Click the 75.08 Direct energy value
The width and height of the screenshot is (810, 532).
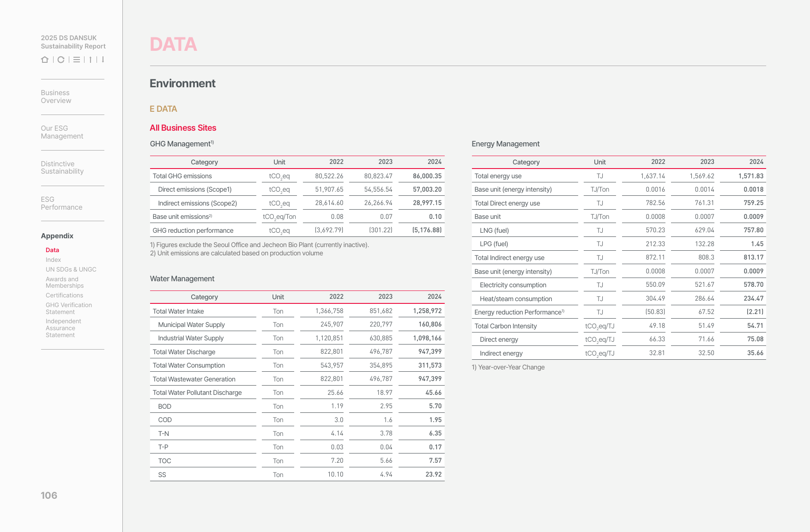coord(756,339)
